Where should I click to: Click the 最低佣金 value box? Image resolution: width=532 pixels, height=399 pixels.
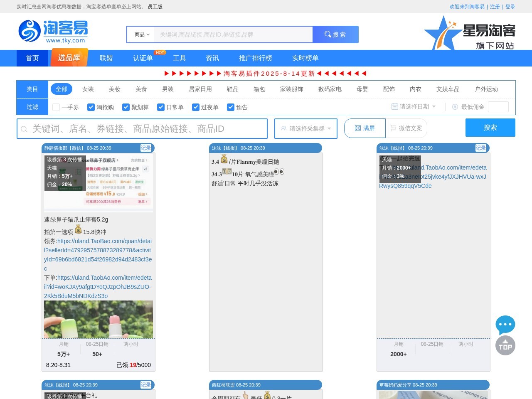click(498, 107)
